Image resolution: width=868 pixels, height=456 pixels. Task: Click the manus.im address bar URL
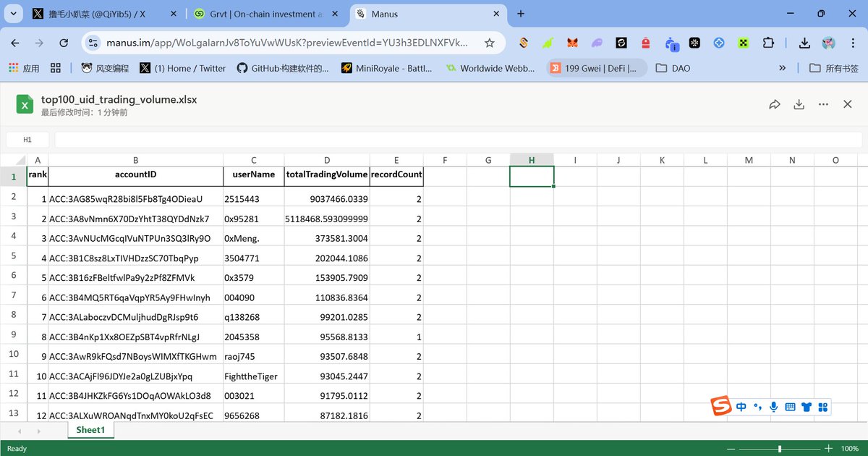288,43
